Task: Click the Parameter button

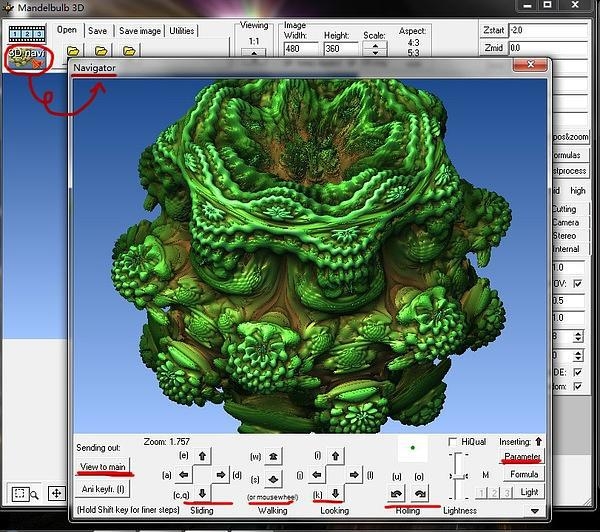Action: point(523,457)
